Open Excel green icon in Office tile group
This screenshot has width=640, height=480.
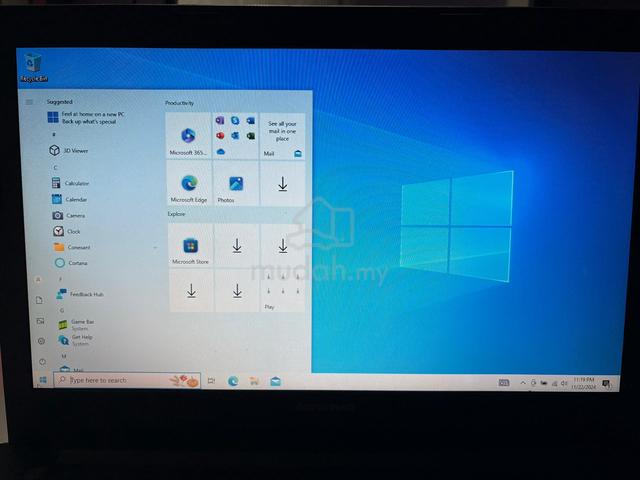[x=250, y=136]
